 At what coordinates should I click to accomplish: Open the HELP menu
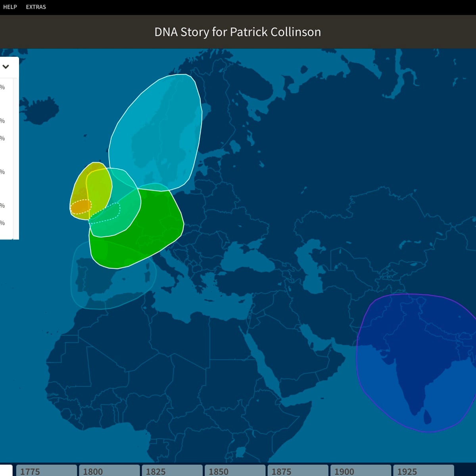click(10, 7)
